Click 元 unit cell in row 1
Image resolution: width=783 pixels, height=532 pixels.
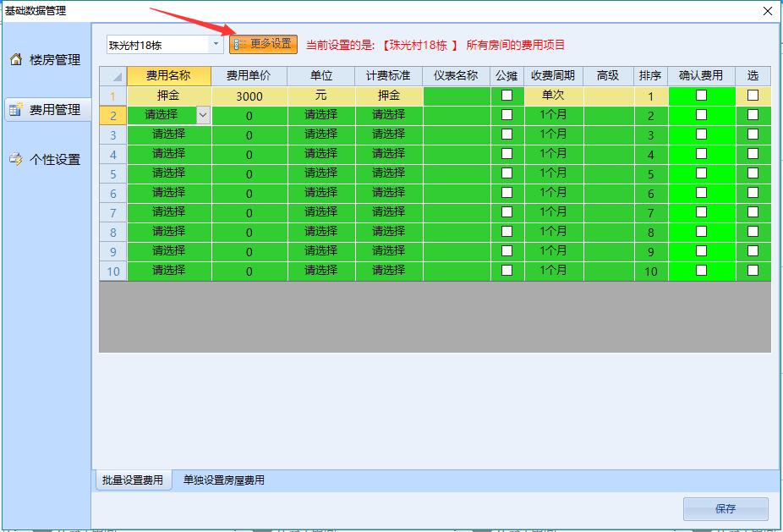(x=321, y=96)
